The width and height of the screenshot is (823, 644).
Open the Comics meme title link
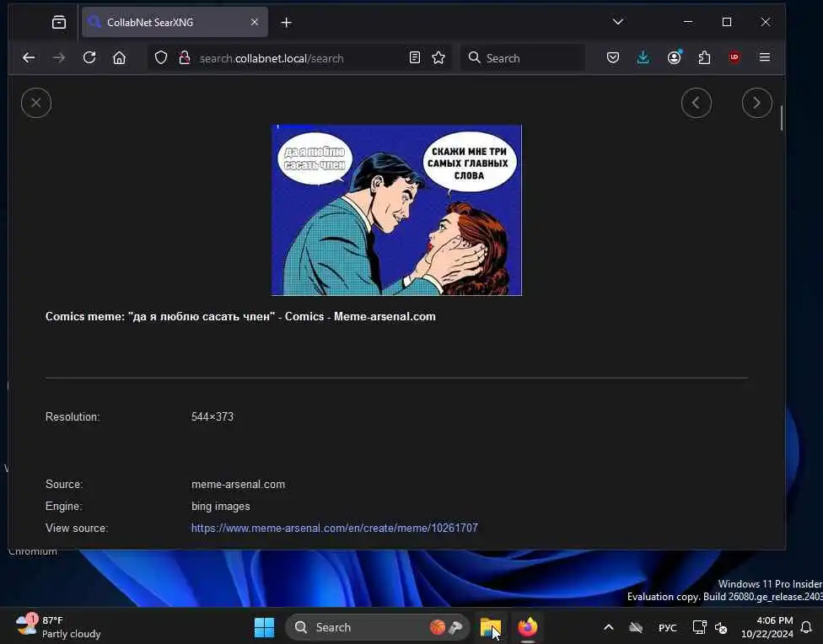pos(240,316)
